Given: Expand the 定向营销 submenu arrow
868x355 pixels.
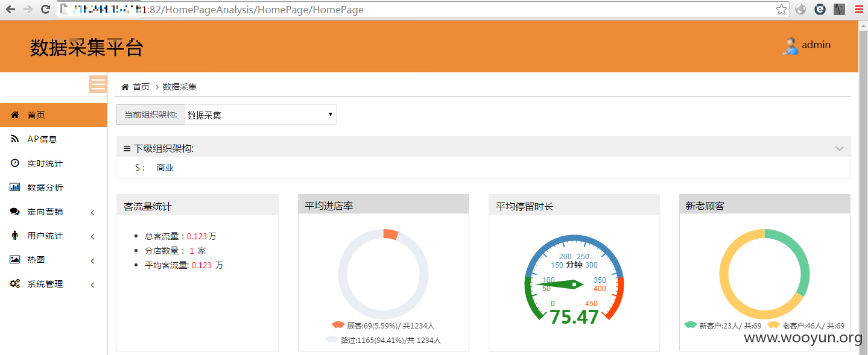Looking at the screenshot, I should pos(93,212).
